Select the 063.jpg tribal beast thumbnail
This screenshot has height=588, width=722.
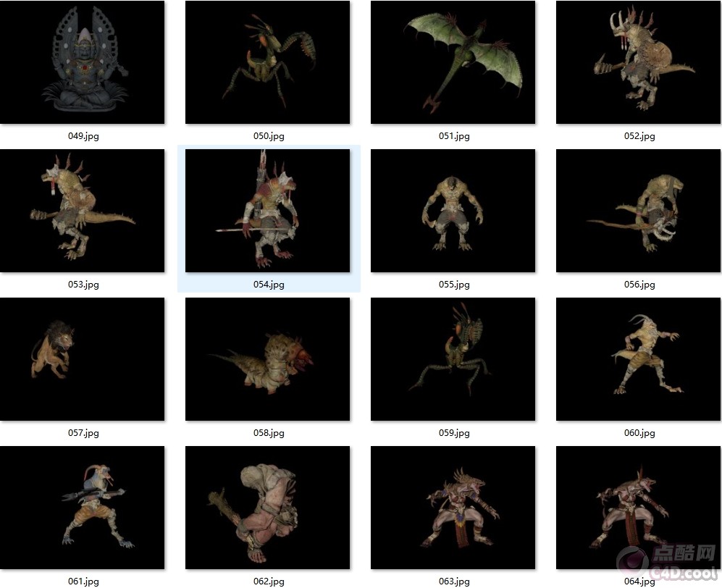coord(453,508)
